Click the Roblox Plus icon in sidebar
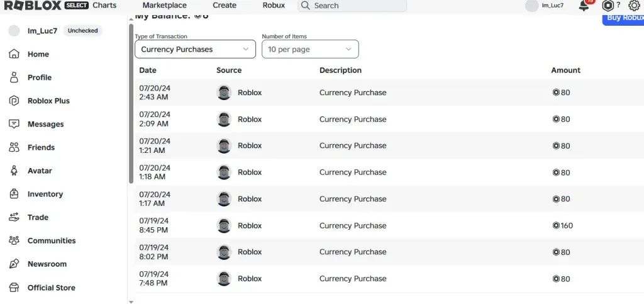Screen dimensions: 644x304 click(x=14, y=101)
